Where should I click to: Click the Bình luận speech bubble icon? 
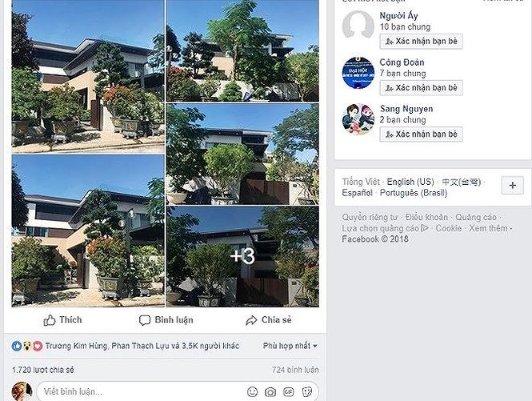click(145, 320)
